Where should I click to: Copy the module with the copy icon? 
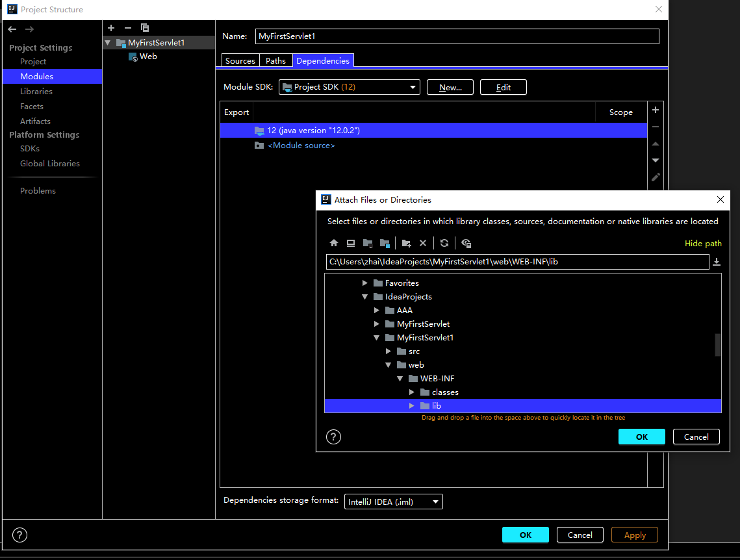click(145, 28)
